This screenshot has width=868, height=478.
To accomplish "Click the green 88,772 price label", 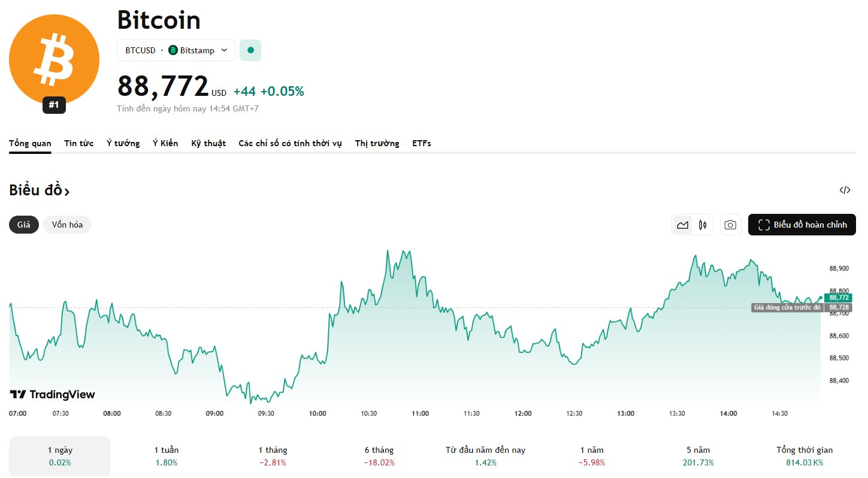I will [839, 297].
